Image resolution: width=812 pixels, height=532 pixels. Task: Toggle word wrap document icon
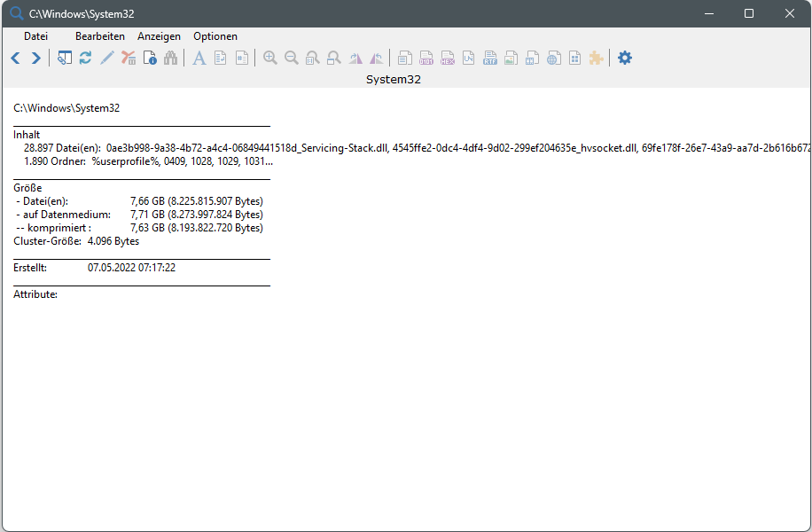pyautogui.click(x=220, y=58)
